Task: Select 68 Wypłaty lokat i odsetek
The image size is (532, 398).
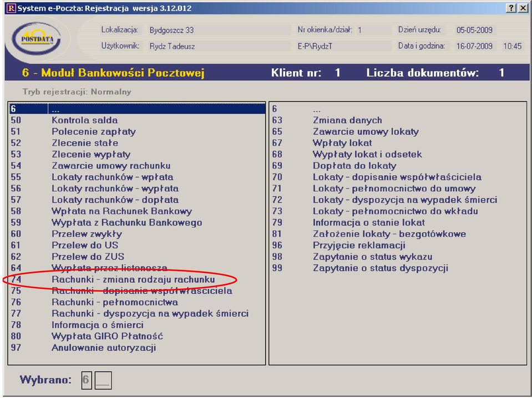Action: 398,154
